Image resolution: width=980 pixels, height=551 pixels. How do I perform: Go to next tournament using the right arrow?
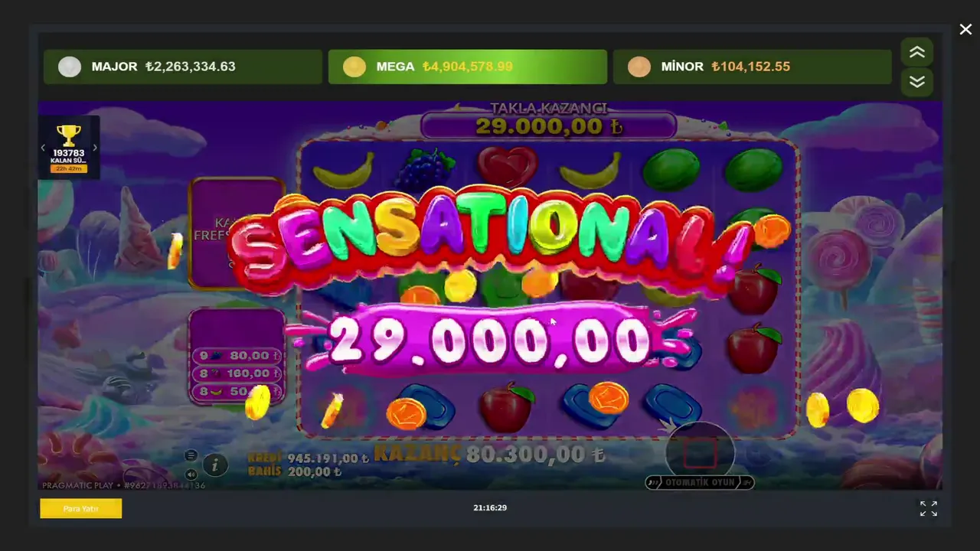pos(95,148)
